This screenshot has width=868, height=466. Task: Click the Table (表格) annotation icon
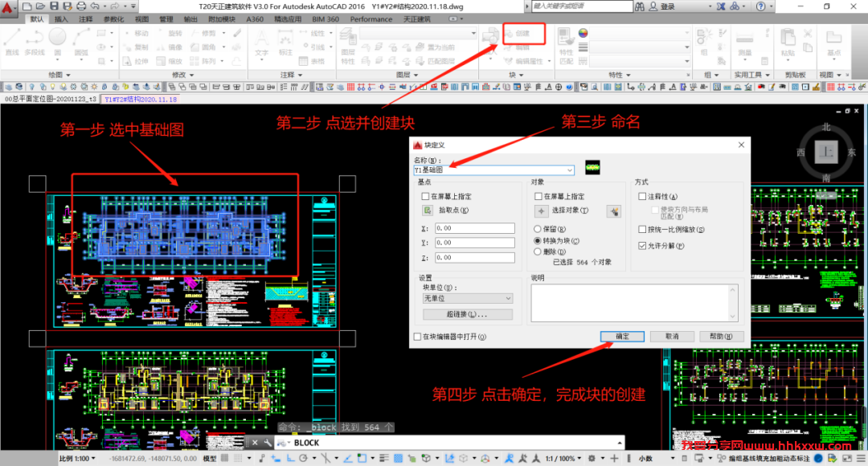click(312, 61)
